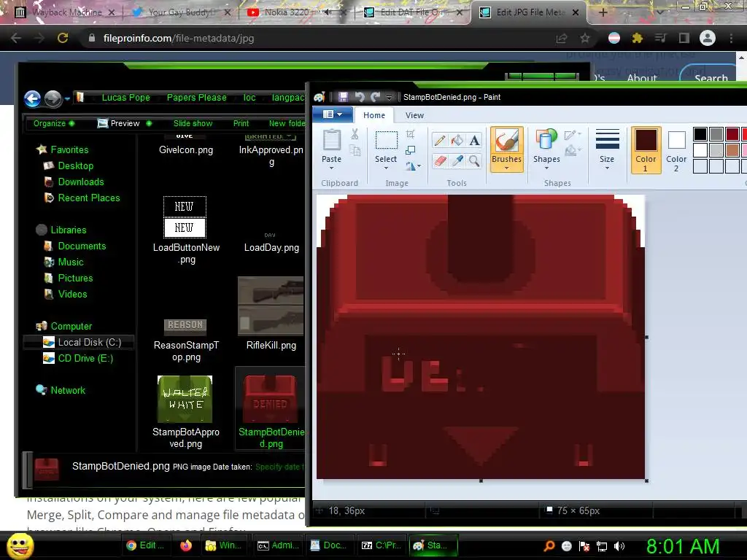Image resolution: width=747 pixels, height=560 pixels.
Task: Switch to the Edit DAT File browser tab
Action: [x=414, y=12]
